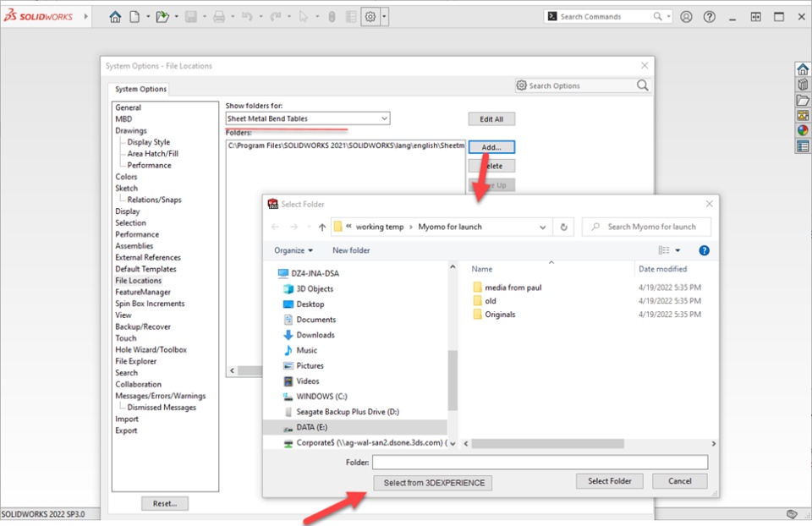Open the user login account icon
Screen dimensions: 812x526
686,17
